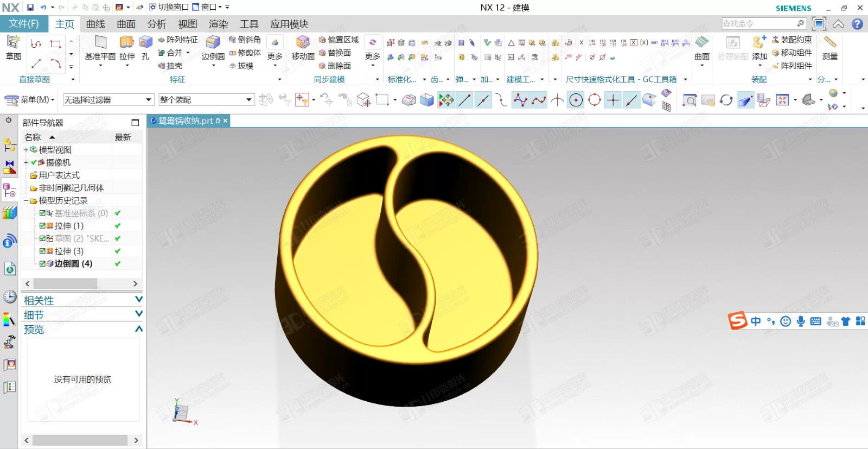Expand the 摄像机 tree node
868x449 pixels.
point(25,162)
